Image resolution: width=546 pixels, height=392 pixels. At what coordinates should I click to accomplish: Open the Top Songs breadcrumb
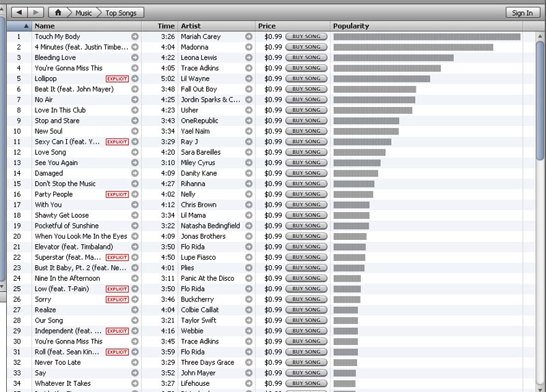point(121,13)
